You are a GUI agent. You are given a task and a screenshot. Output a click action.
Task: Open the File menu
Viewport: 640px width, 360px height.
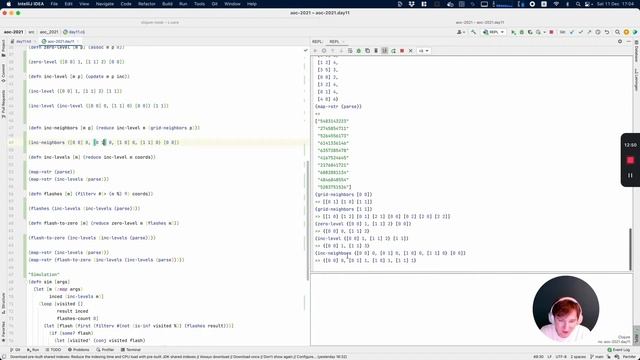pyautogui.click(x=54, y=4)
